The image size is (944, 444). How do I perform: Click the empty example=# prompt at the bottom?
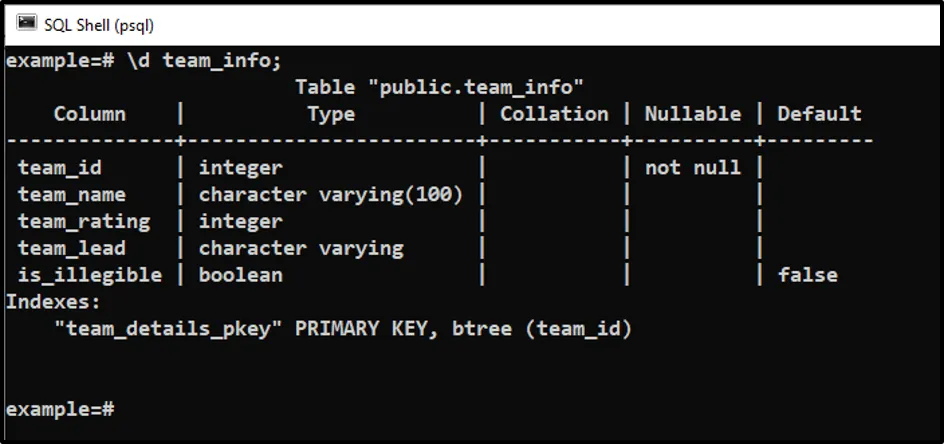[x=60, y=409]
